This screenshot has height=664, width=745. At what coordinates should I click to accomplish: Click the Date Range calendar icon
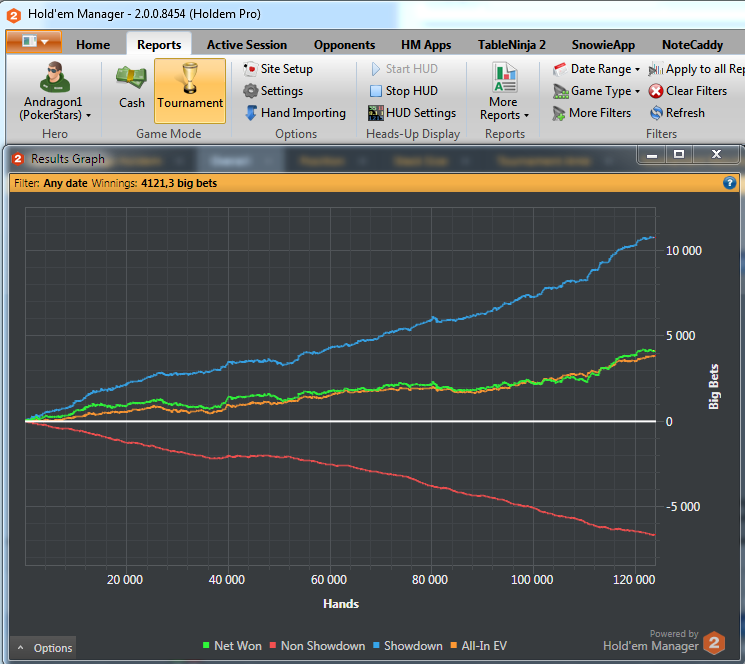point(560,69)
